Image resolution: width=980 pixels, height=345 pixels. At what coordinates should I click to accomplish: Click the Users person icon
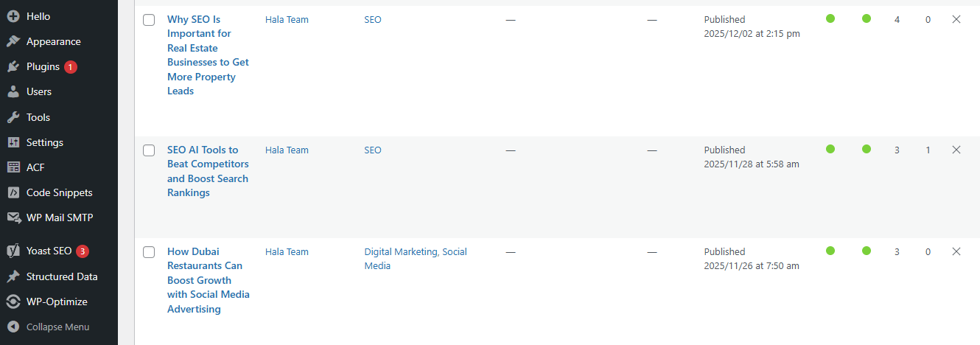pos(13,91)
